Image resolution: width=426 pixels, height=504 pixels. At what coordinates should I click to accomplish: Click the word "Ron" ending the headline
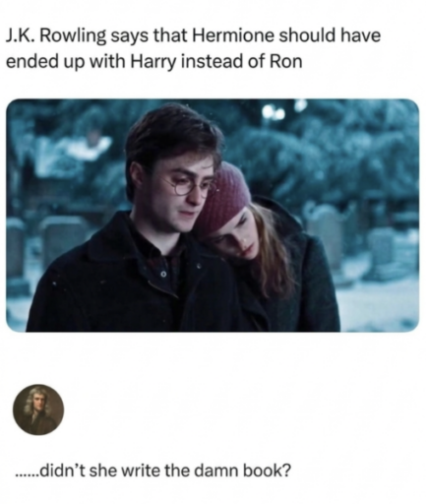pyautogui.click(x=285, y=61)
